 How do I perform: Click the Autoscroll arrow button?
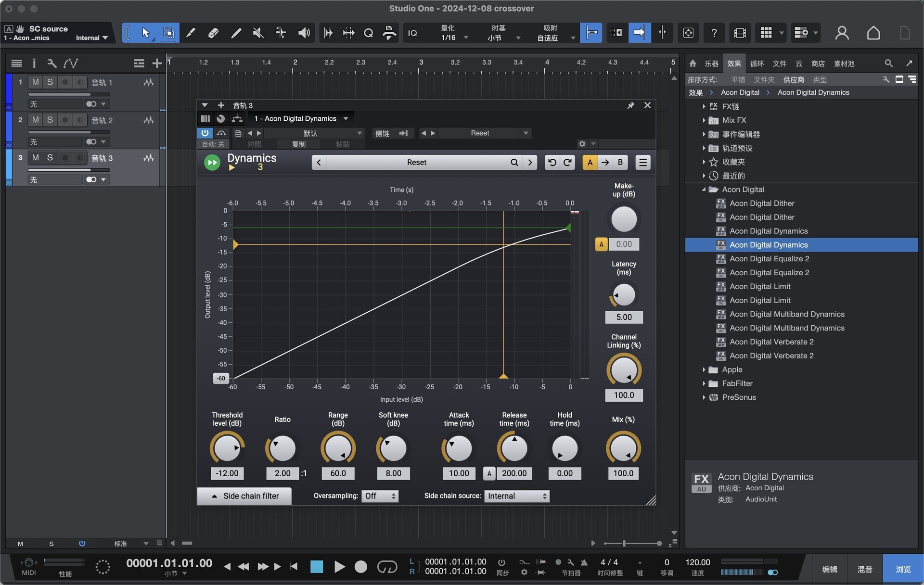tap(639, 33)
